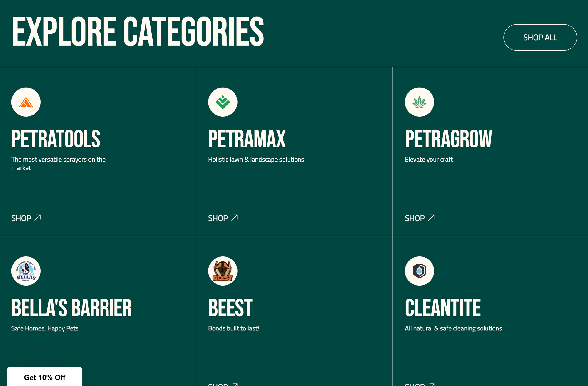Select the BEEST category heading

pyautogui.click(x=230, y=308)
